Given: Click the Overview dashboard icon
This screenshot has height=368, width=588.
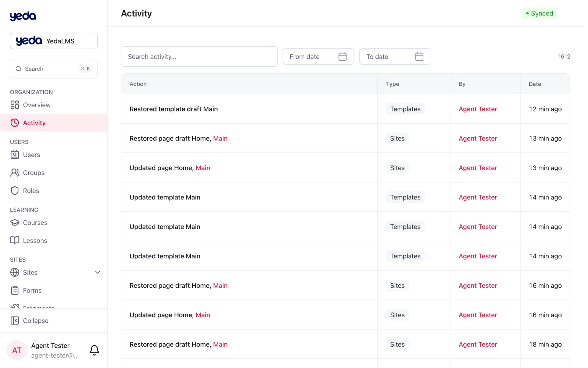Looking at the screenshot, I should tap(15, 105).
